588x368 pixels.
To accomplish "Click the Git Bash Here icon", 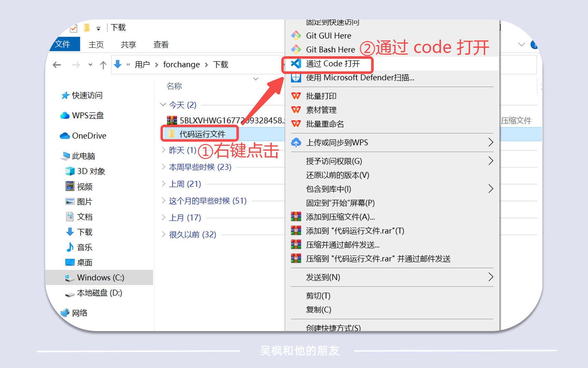I will (x=296, y=50).
